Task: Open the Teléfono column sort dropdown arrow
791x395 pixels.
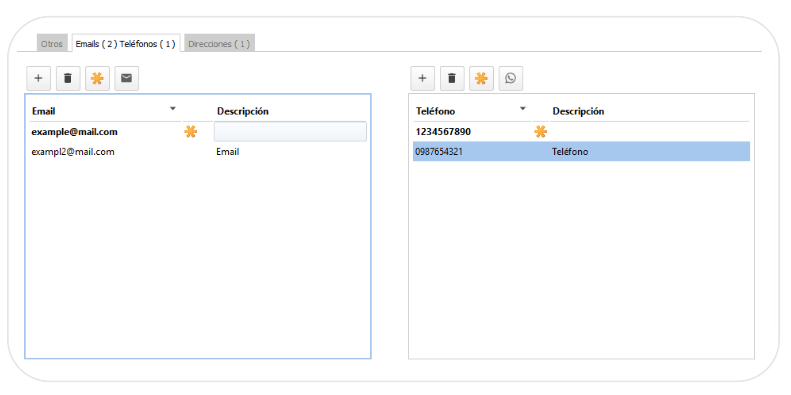Action: pyautogui.click(x=523, y=108)
